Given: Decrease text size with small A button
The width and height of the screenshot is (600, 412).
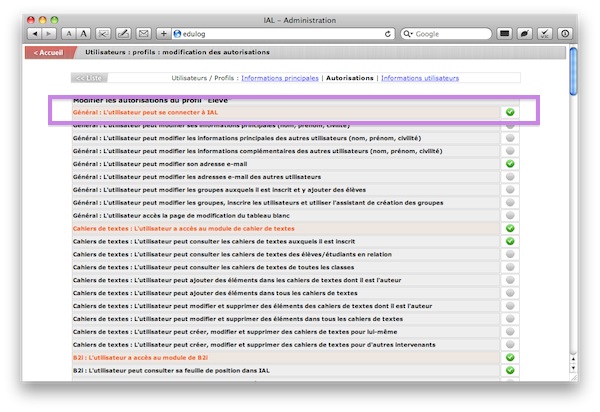Looking at the screenshot, I should tap(69, 34).
